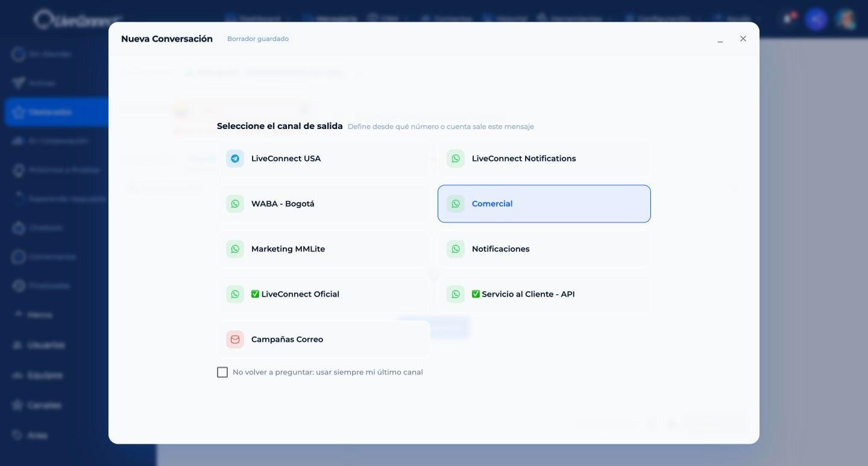The height and width of the screenshot is (466, 868).
Task: Click the 'Nueva Conversación' dialog title
Action: pos(167,39)
